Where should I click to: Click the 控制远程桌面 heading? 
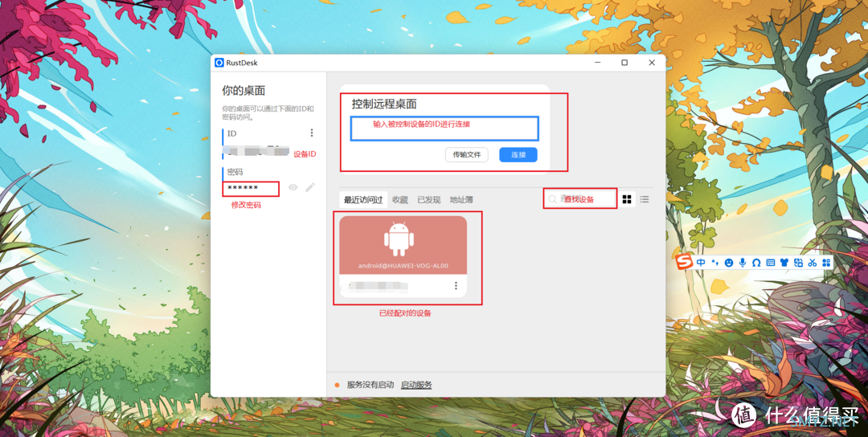point(384,104)
